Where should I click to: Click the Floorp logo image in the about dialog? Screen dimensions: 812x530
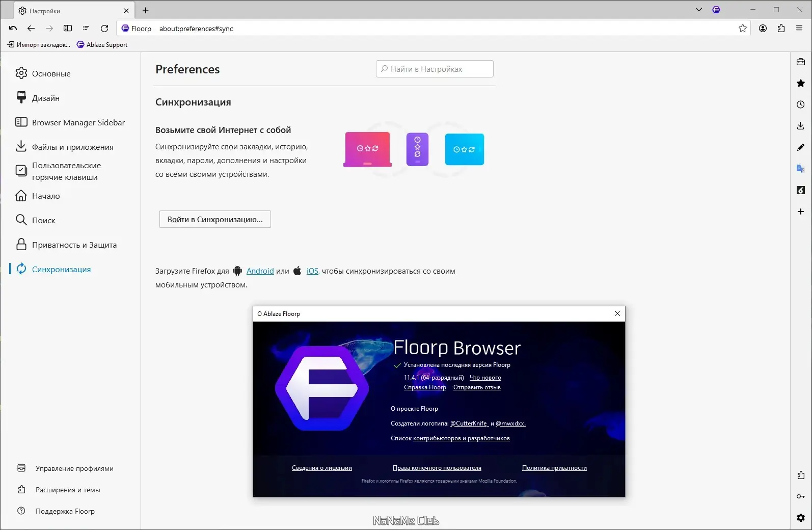(322, 388)
